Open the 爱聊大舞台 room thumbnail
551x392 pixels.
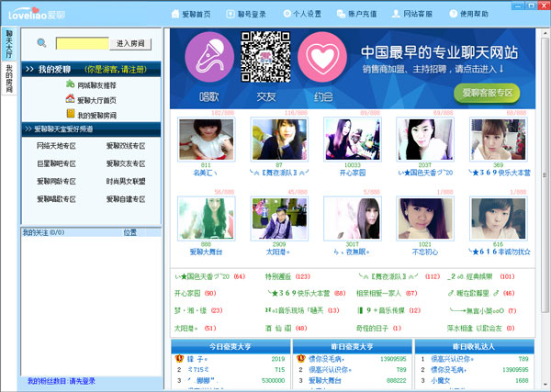tap(207, 218)
